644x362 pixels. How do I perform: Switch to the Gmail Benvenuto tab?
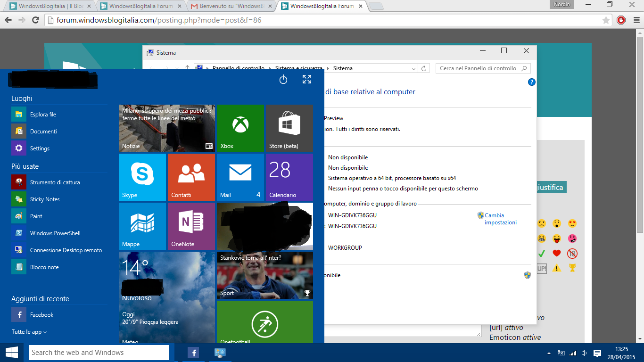point(230,6)
